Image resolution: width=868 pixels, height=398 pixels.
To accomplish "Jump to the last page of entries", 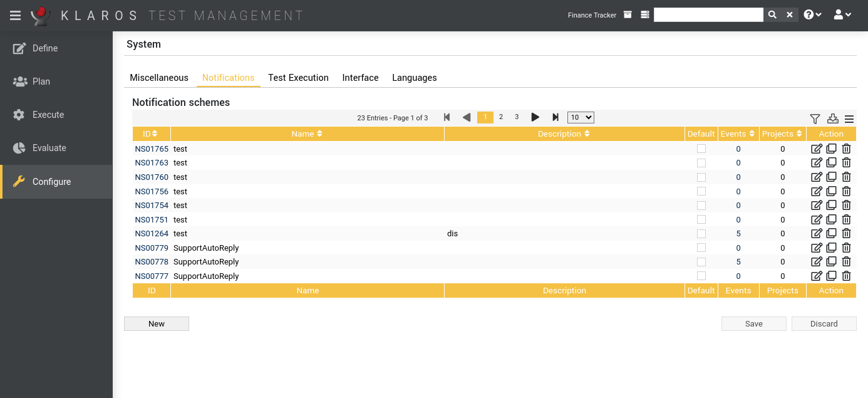I will click(x=555, y=117).
